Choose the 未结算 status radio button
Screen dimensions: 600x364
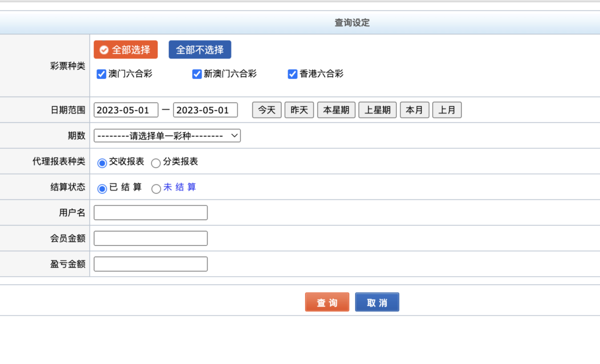coord(156,188)
